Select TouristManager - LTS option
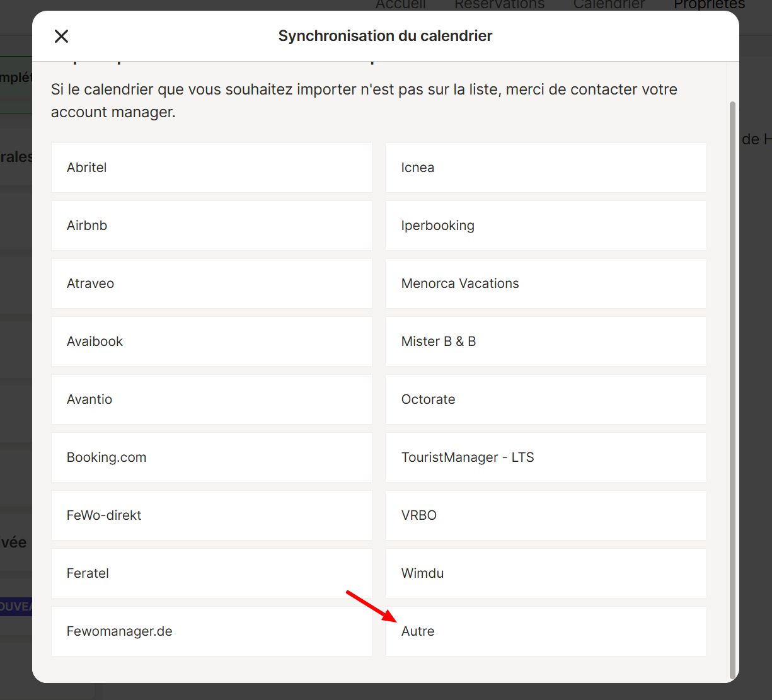 point(545,457)
